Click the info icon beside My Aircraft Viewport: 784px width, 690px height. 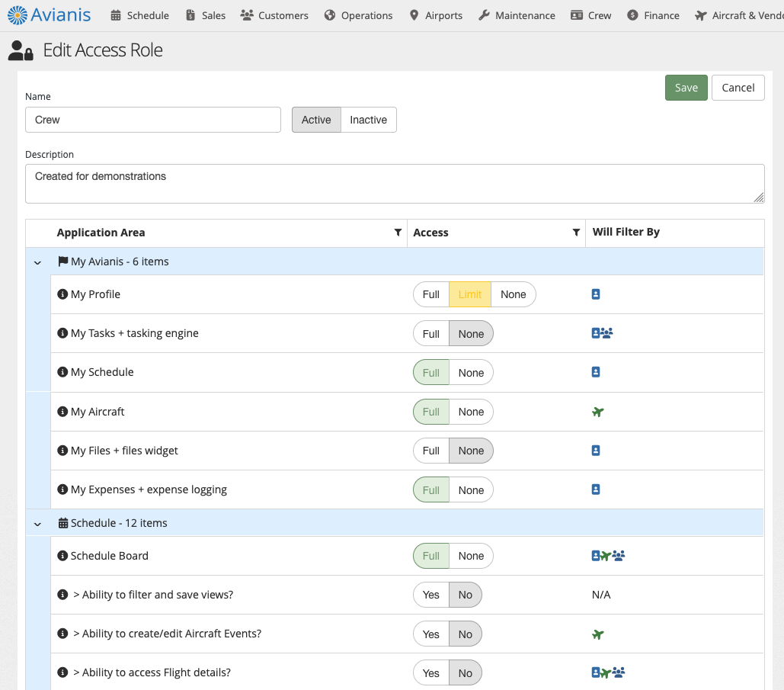click(x=62, y=412)
